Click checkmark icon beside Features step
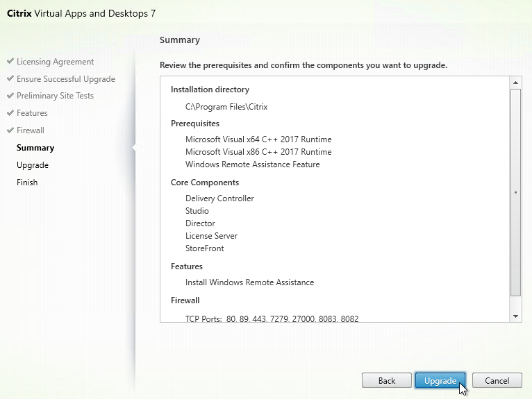Screen dimensions: 532x399 click(10, 113)
